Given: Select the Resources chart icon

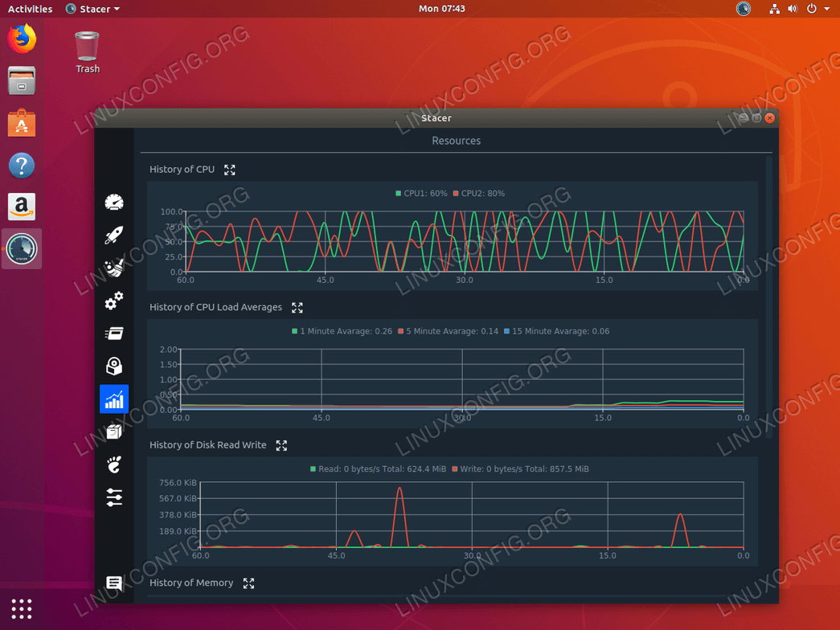Looking at the screenshot, I should coord(114,399).
